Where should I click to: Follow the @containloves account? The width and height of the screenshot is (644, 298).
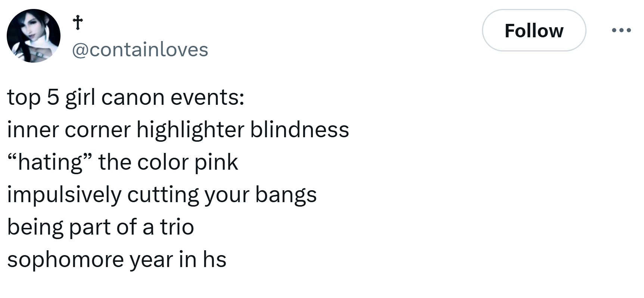pos(534,30)
